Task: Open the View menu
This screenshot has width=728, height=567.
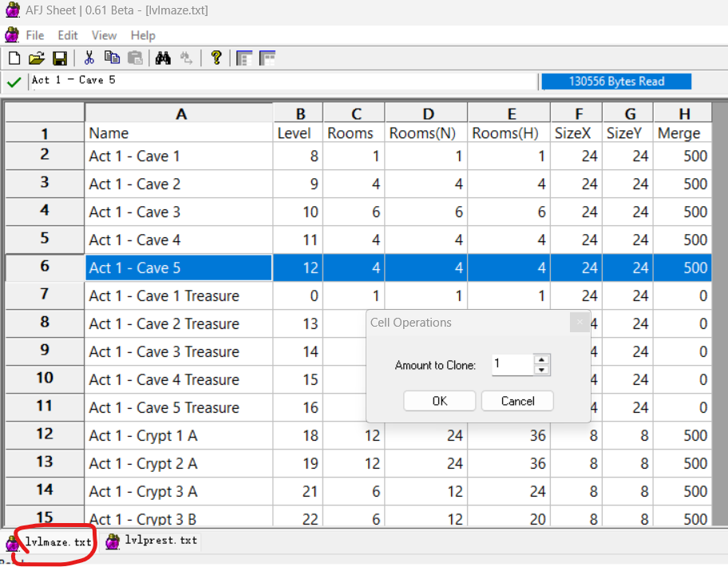Action: [104, 35]
